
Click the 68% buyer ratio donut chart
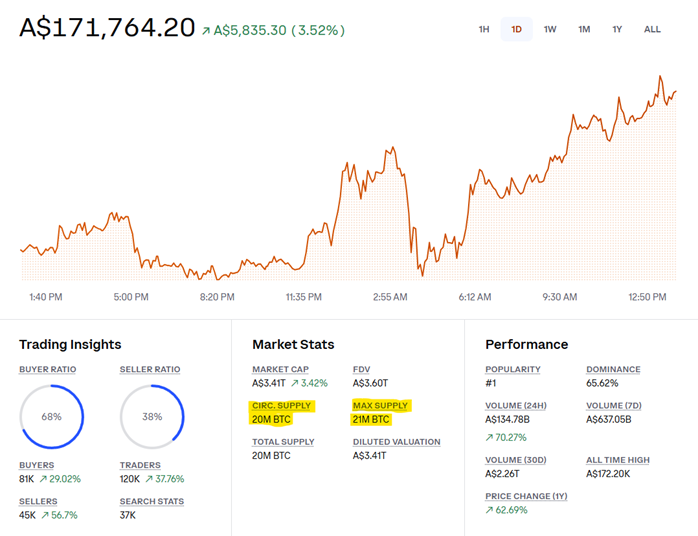[52, 416]
